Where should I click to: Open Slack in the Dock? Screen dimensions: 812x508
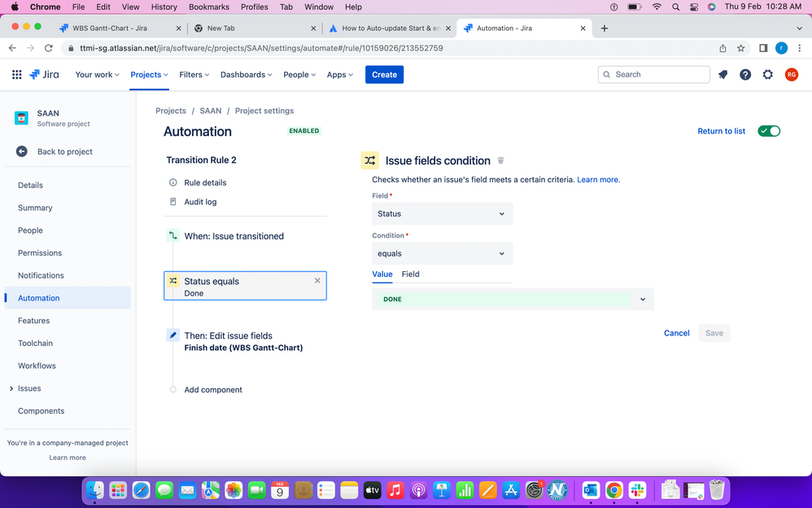pyautogui.click(x=638, y=490)
